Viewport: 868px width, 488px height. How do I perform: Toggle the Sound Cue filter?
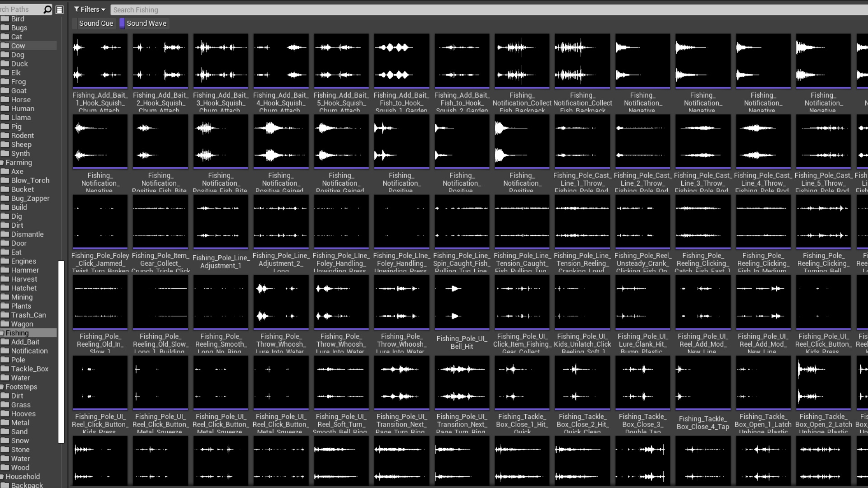click(96, 23)
